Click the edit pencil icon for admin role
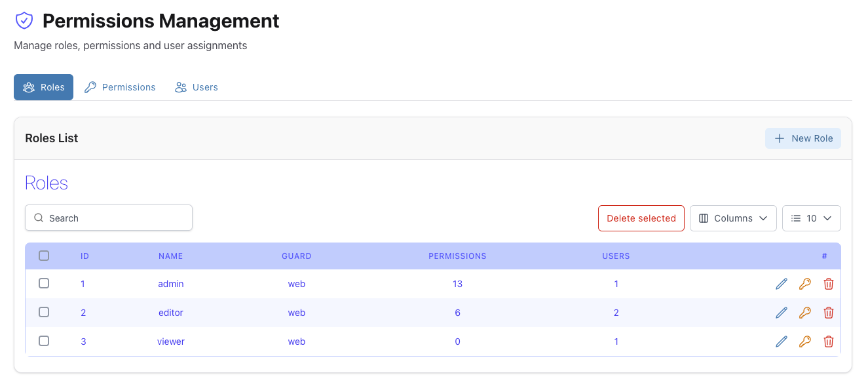868x390 pixels. (781, 284)
